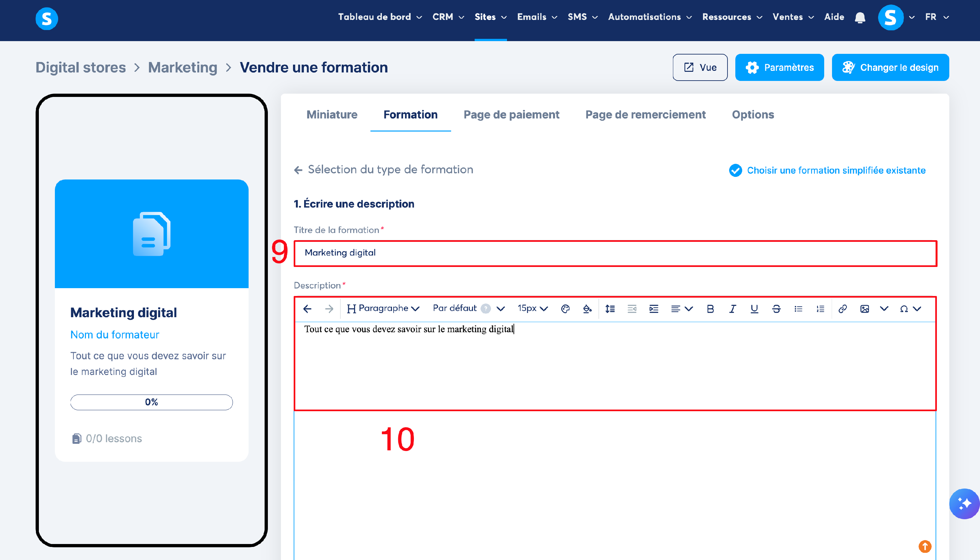
Task: Undo last edit with back arrow
Action: click(x=307, y=309)
